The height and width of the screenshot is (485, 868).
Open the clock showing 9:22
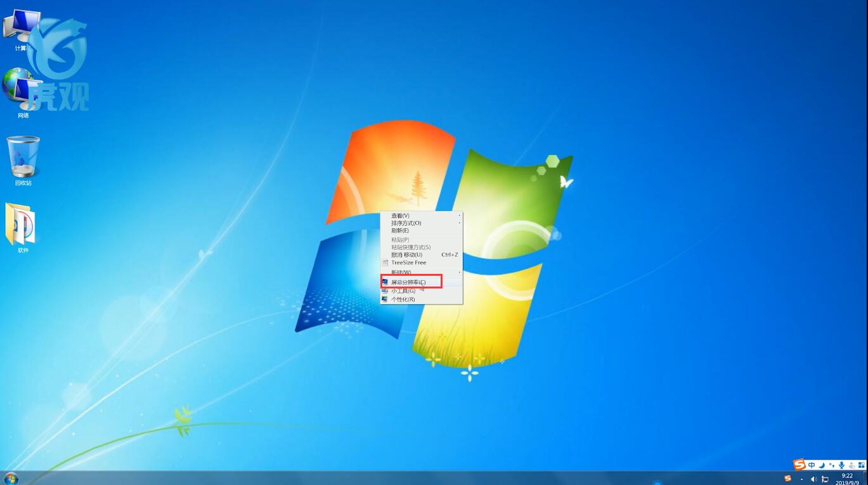[x=847, y=479]
